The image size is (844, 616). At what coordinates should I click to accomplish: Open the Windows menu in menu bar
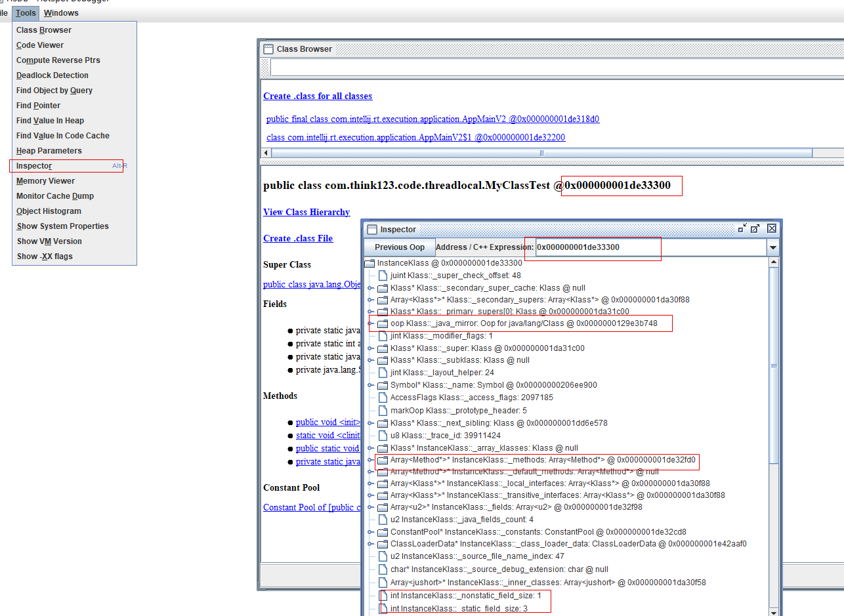61,13
